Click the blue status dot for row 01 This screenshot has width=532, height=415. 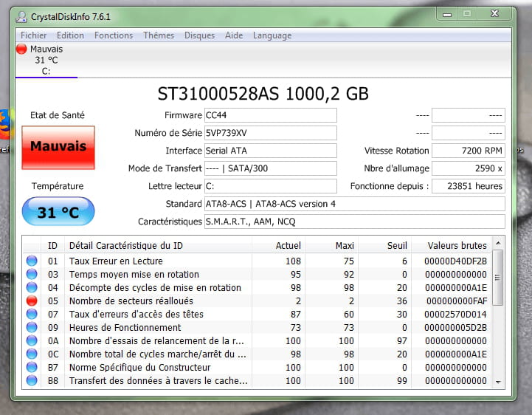[x=32, y=261]
